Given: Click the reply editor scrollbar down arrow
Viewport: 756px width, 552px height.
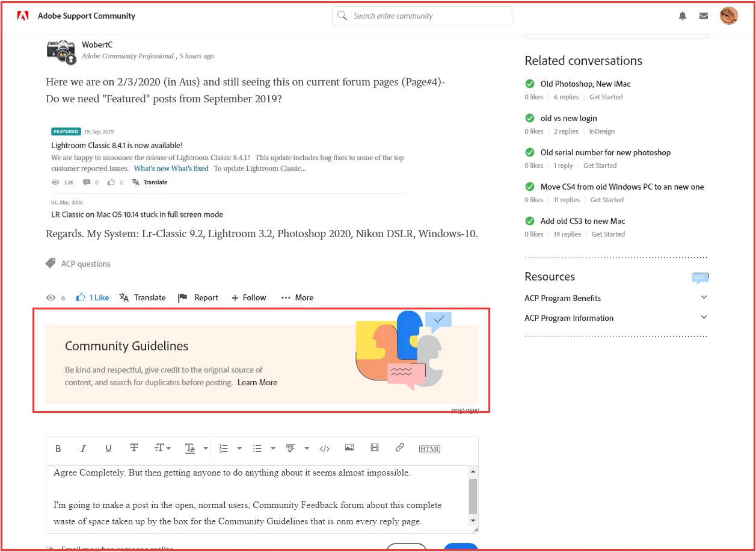Looking at the screenshot, I should coord(473,520).
